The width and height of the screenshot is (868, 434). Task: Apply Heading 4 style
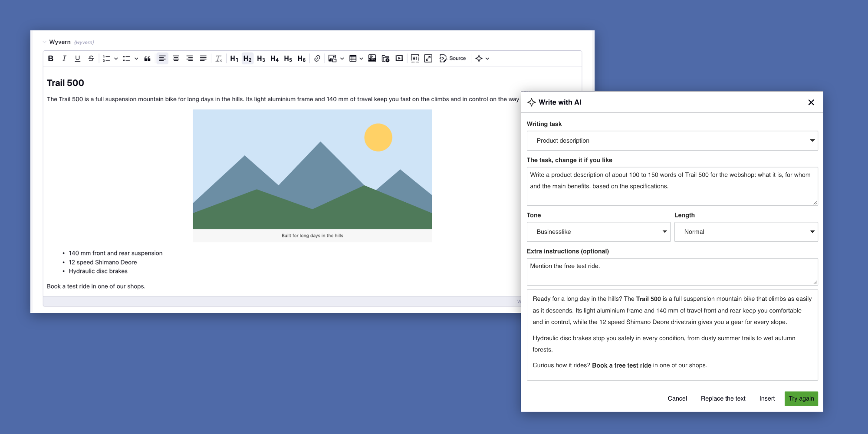pos(275,59)
